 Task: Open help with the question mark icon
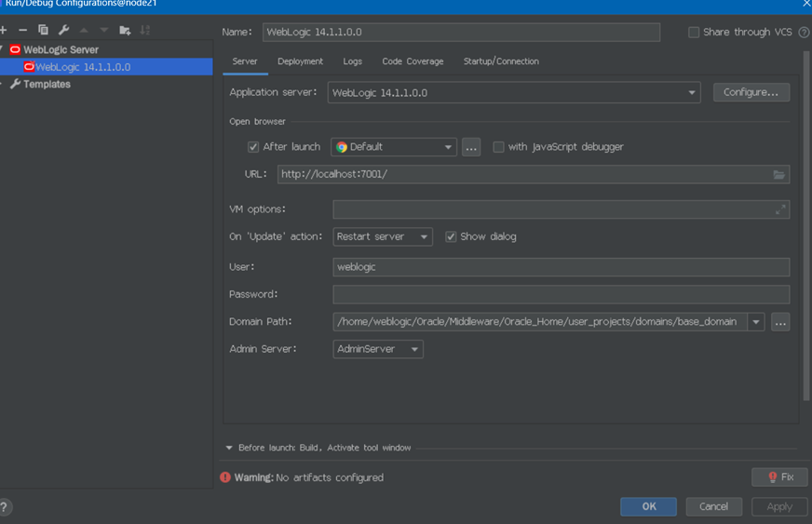click(5, 507)
